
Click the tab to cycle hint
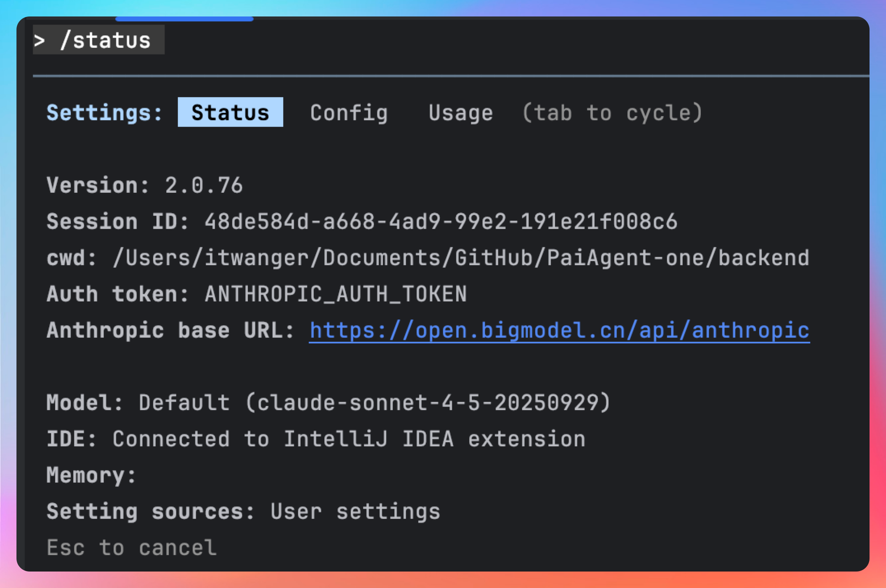tap(611, 113)
